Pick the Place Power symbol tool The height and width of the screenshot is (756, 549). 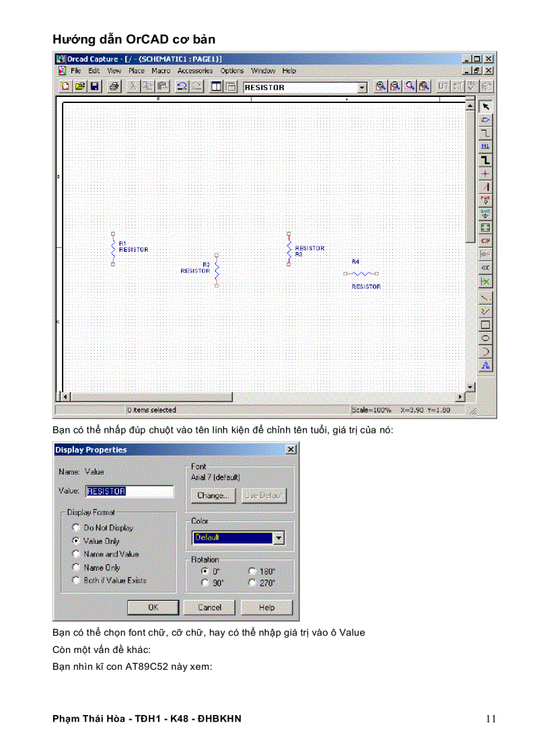click(x=485, y=200)
